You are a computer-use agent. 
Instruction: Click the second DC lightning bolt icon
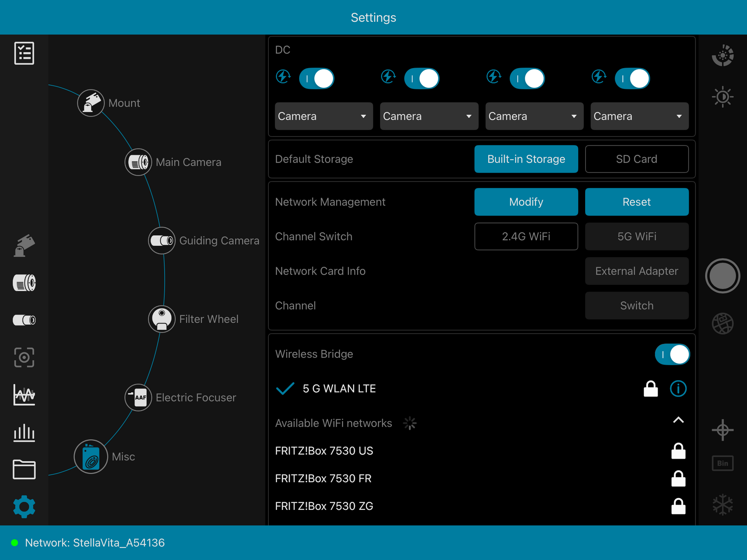coord(388,77)
